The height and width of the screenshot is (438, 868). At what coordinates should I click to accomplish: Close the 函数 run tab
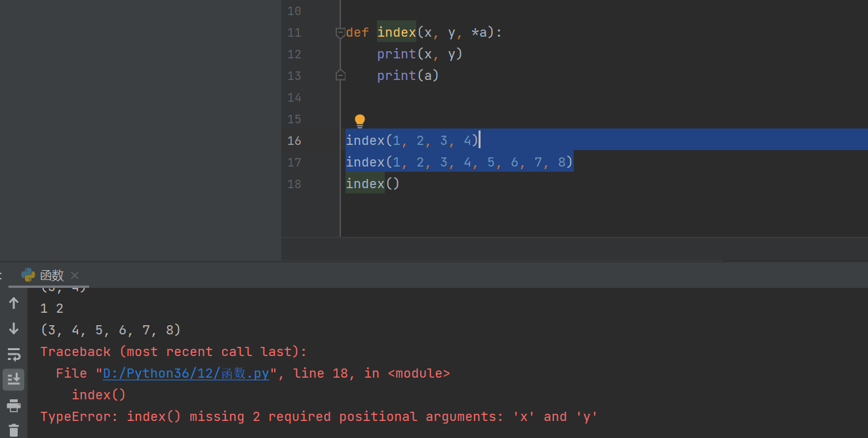click(75, 275)
